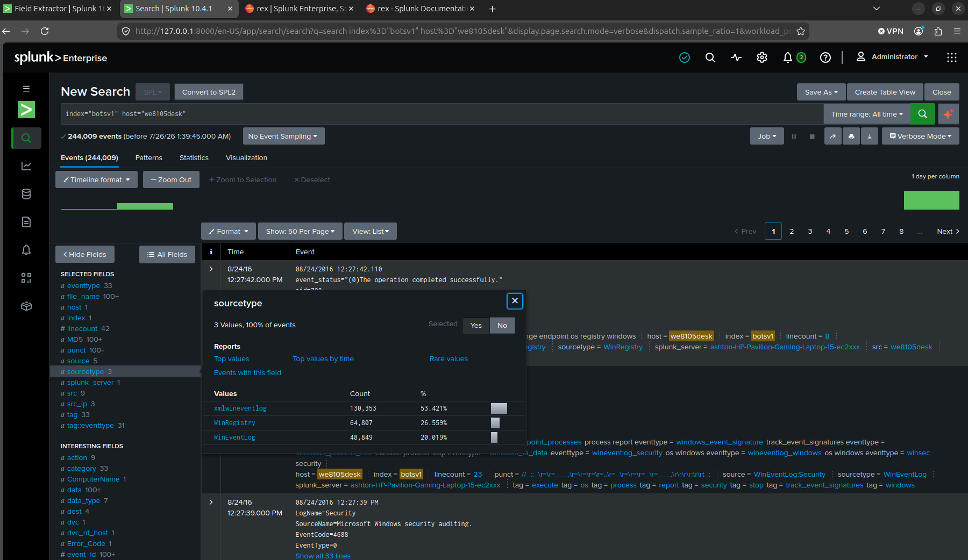Open the Settings gear in Splunk header

pyautogui.click(x=762, y=58)
